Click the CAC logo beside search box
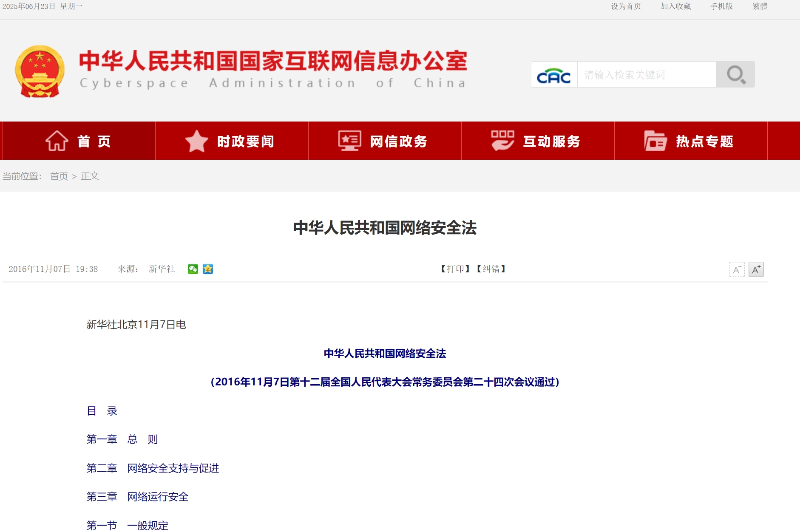Screen dimensions: 800x532 tap(554, 75)
